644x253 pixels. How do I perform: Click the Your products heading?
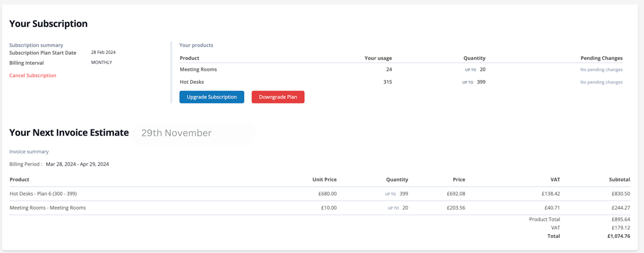196,45
